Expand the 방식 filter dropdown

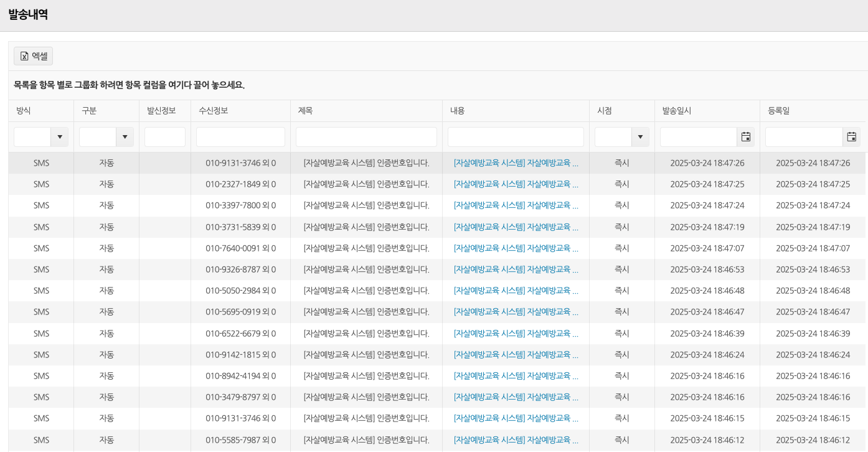tap(60, 137)
